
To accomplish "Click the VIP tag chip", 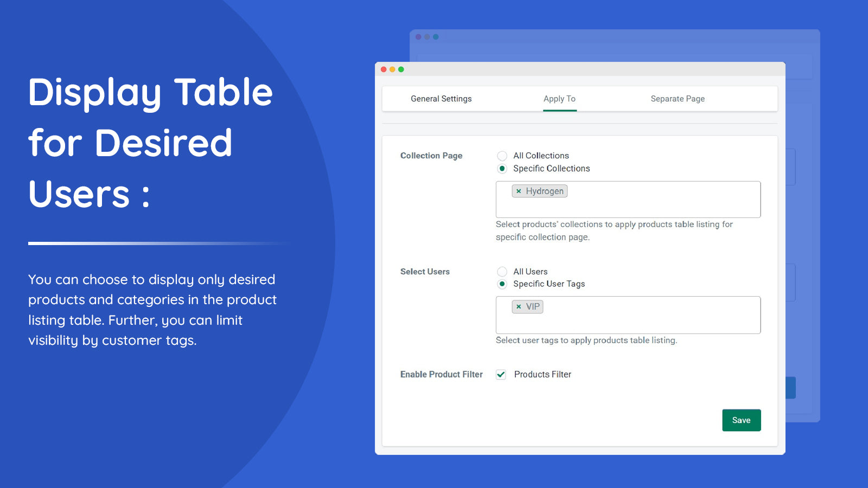I will pos(533,307).
